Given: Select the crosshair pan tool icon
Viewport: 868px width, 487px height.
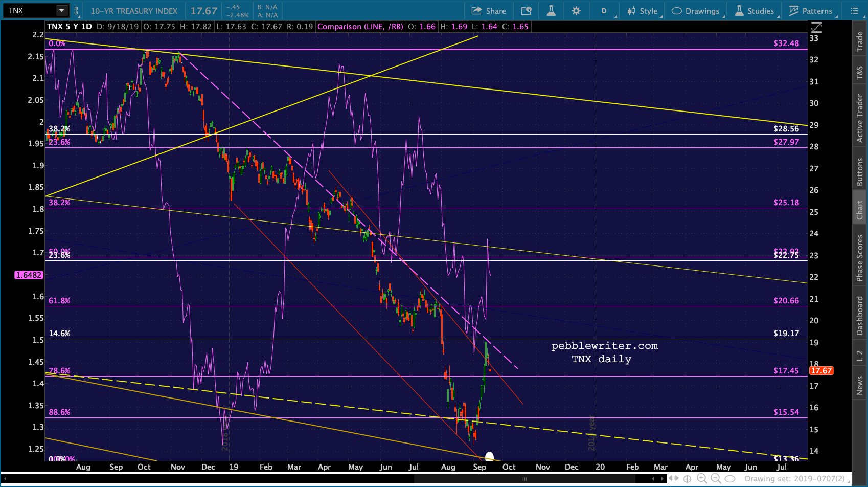Looking at the screenshot, I should click(x=688, y=478).
